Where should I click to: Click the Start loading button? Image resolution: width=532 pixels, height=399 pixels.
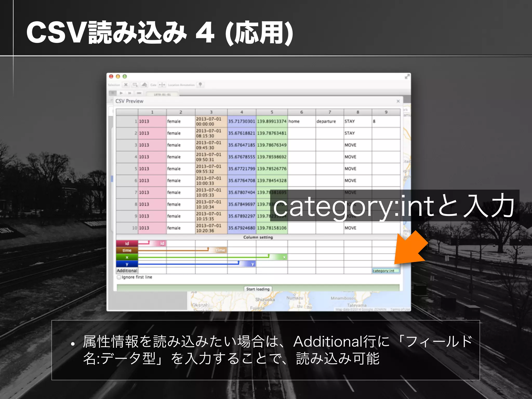258,289
